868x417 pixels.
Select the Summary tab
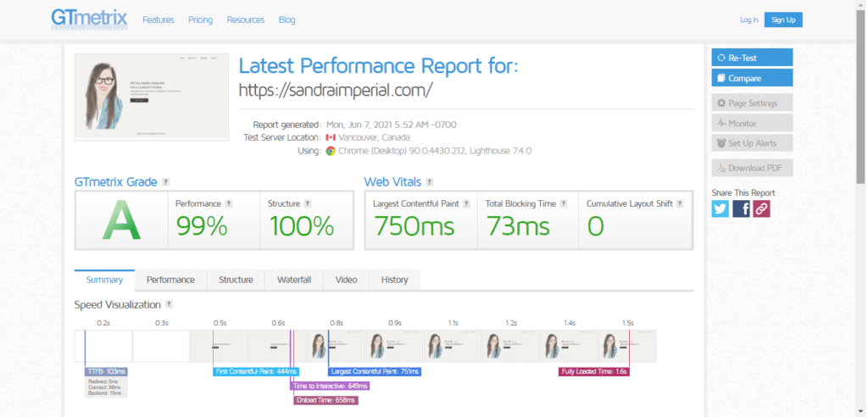[104, 280]
